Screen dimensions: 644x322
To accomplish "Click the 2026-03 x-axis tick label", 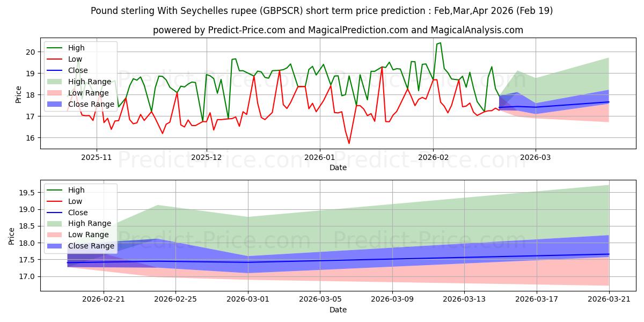I will [536, 157].
